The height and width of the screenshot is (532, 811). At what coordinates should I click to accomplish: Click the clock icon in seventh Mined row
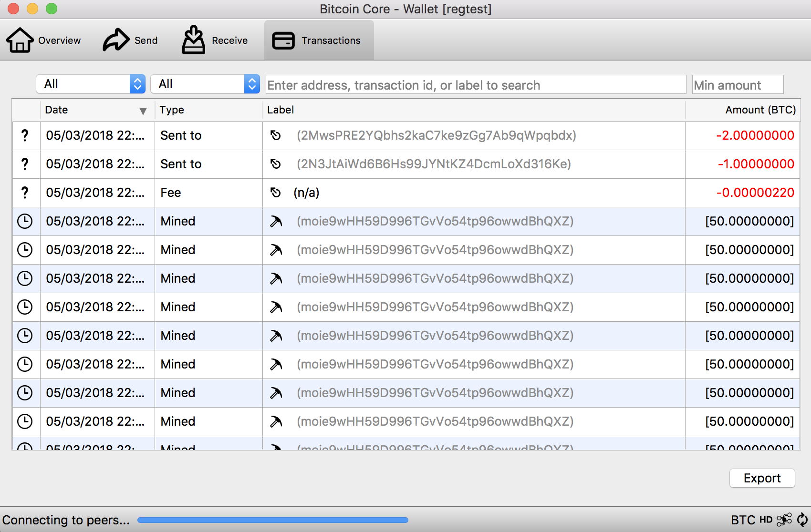coord(25,393)
